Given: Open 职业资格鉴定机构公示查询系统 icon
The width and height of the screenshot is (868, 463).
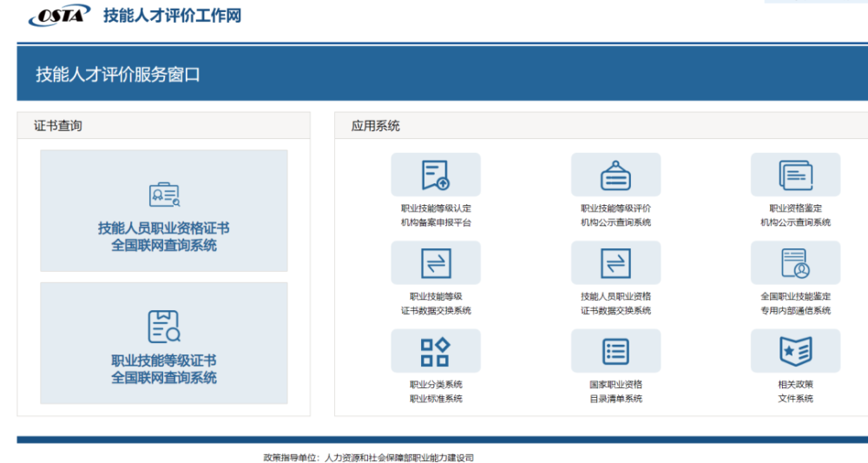Looking at the screenshot, I should (x=795, y=175).
